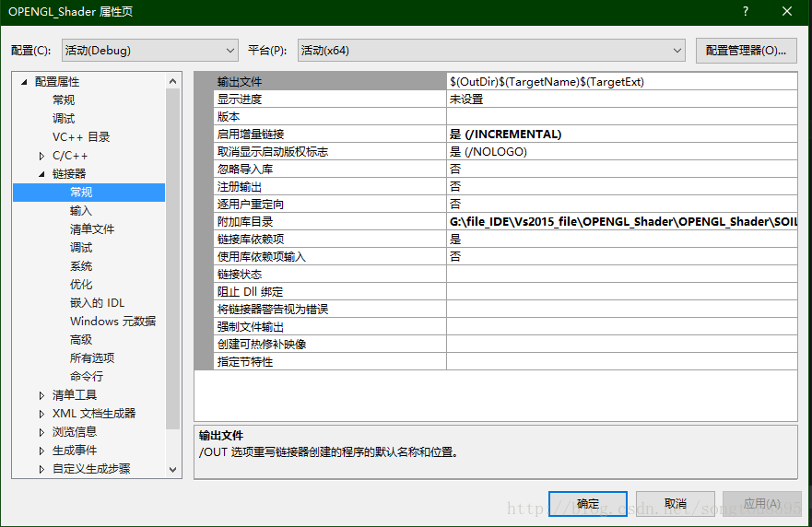Click scroll up arrow in tree panel
Viewport: 812px width, 527px height.
tap(173, 81)
